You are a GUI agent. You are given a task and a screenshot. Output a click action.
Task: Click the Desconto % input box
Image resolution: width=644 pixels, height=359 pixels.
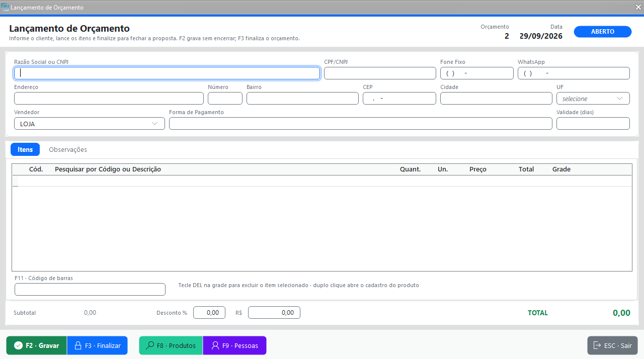pos(209,313)
